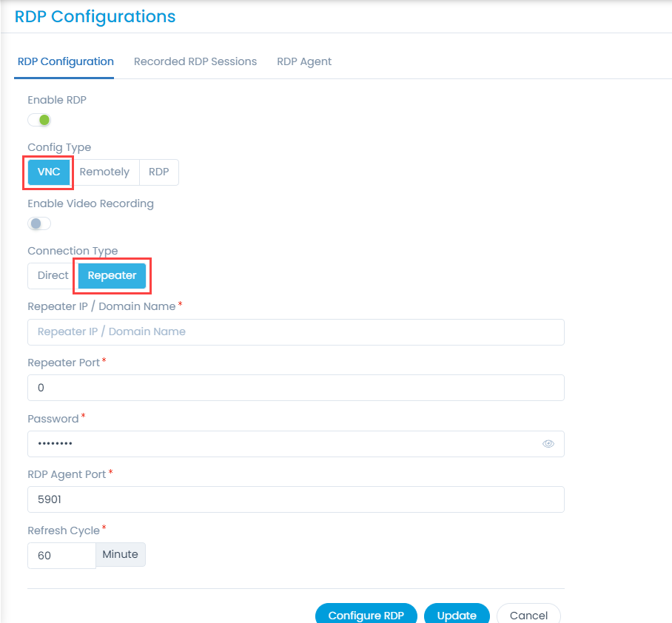Click the Minute unit label

coord(121,554)
